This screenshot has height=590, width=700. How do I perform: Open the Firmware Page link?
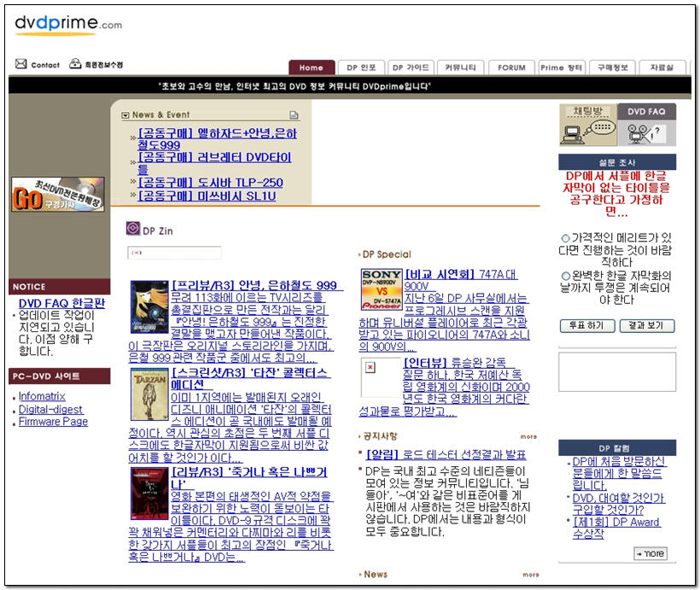53,422
